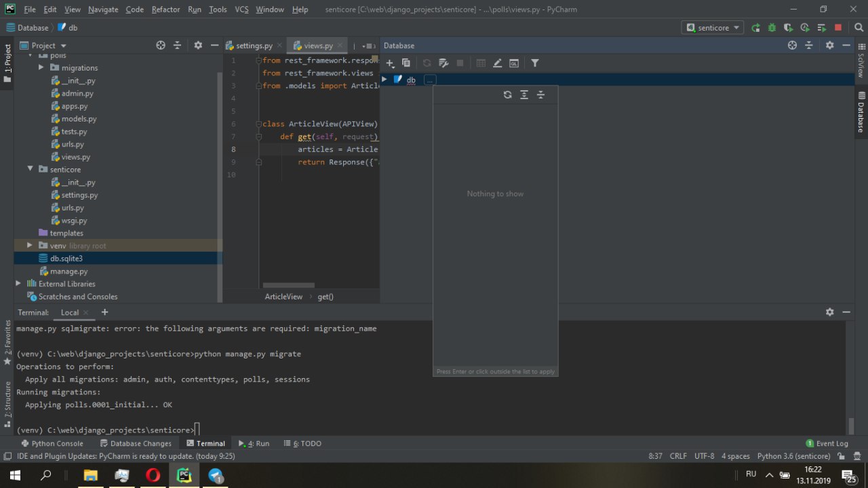Open the File menu
Screen dimensions: 868x488
coord(30,10)
